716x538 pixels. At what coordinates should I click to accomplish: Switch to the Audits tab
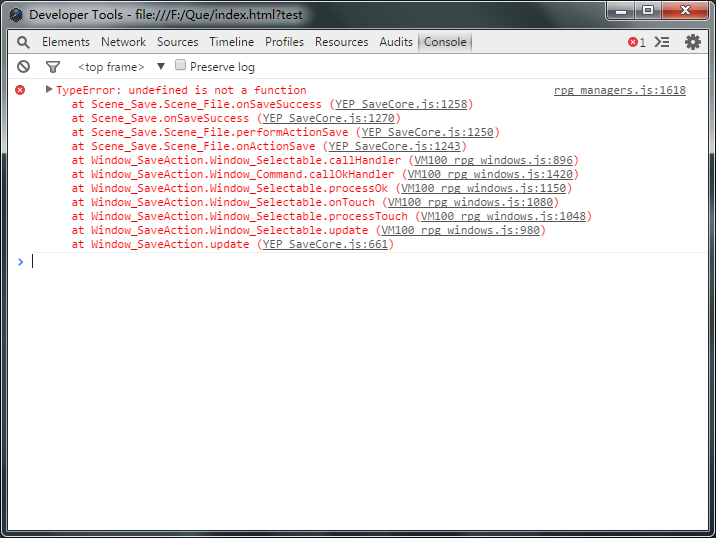pyautogui.click(x=396, y=42)
